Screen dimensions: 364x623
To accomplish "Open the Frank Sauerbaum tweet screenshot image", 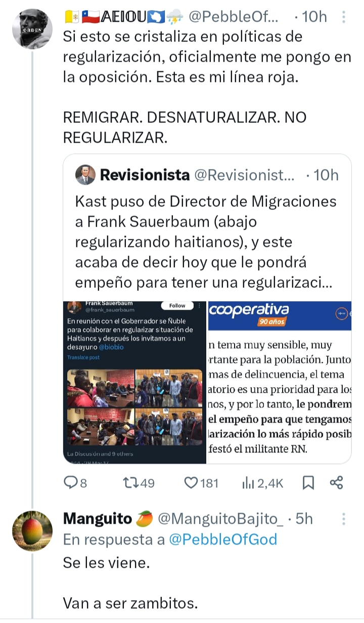I will tap(135, 382).
